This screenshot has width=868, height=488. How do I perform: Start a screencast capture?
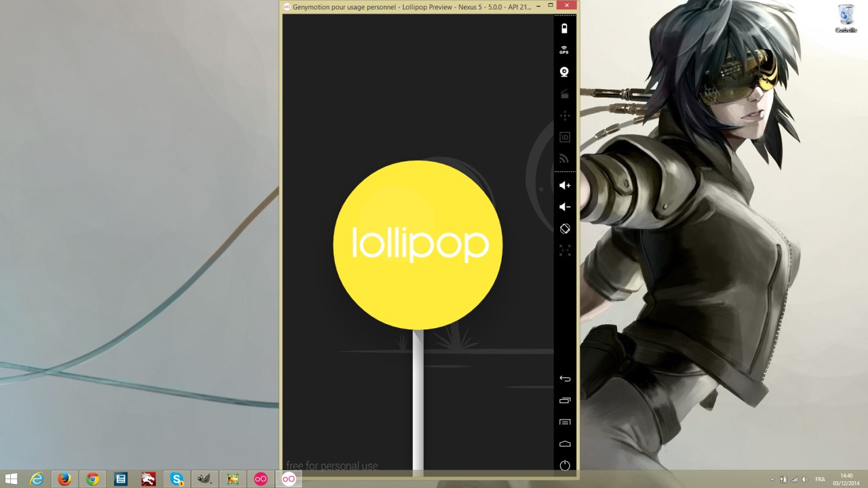point(564,94)
